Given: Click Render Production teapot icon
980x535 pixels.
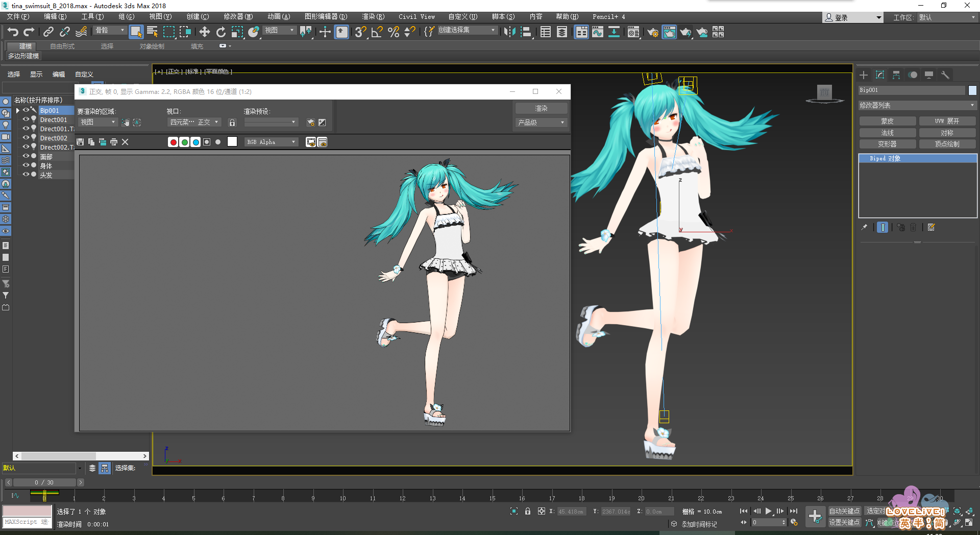Looking at the screenshot, I should (x=685, y=32).
